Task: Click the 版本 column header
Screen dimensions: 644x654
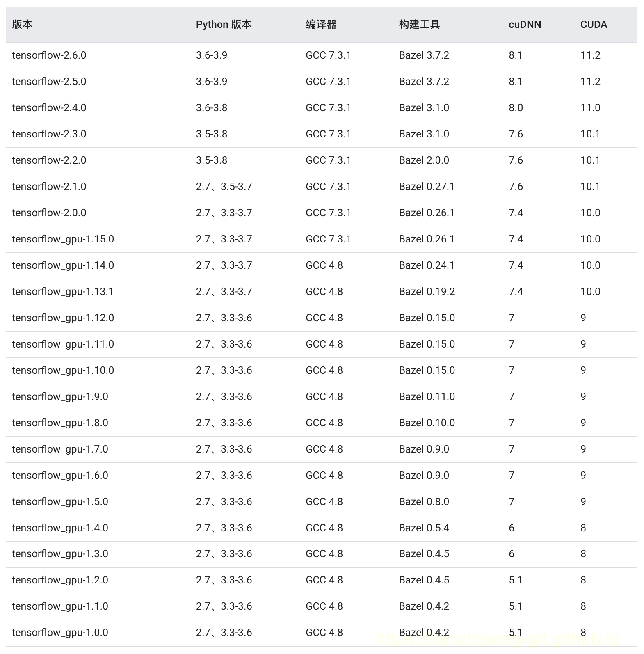Action: pyautogui.click(x=22, y=25)
